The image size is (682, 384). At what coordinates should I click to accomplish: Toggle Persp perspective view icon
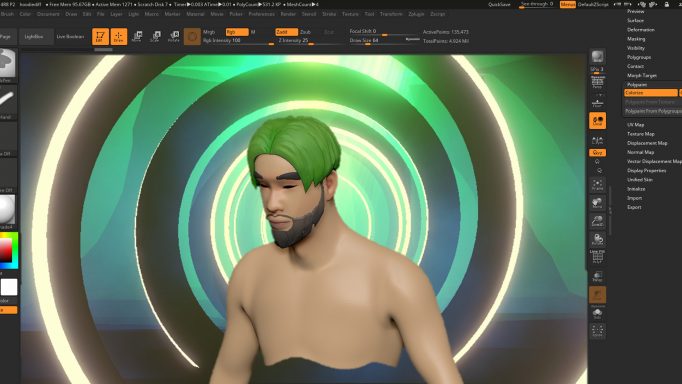(x=598, y=82)
